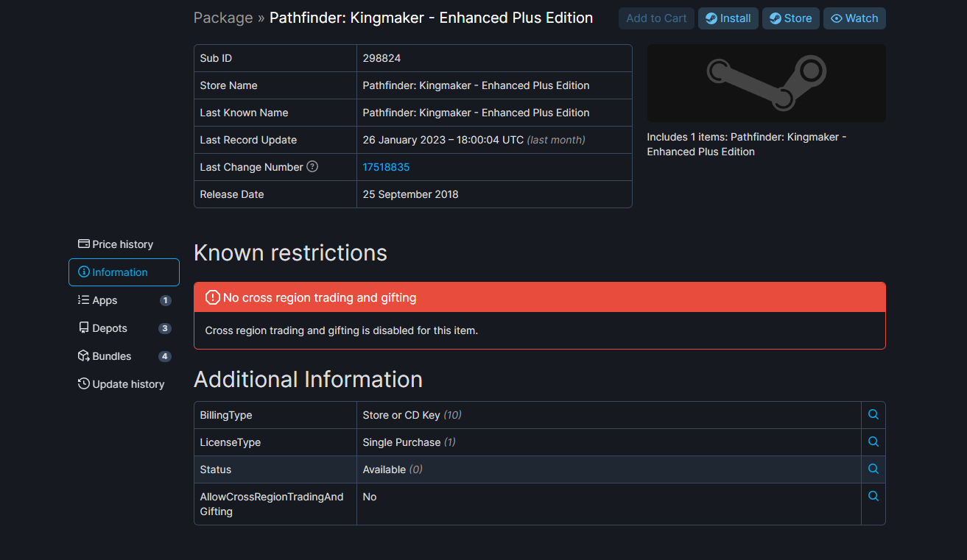This screenshot has height=560, width=967.
Task: Click the 'No cross region trading and gifting' banner
Action: [x=540, y=297]
